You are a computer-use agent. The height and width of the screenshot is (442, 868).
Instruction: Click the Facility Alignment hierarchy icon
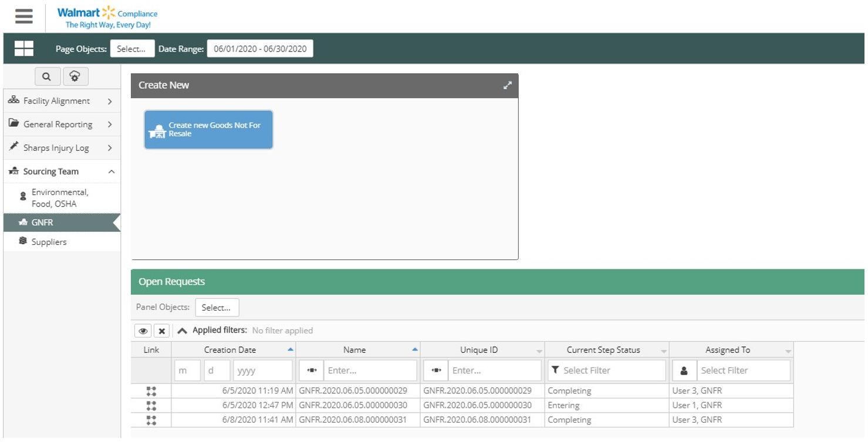(x=13, y=100)
